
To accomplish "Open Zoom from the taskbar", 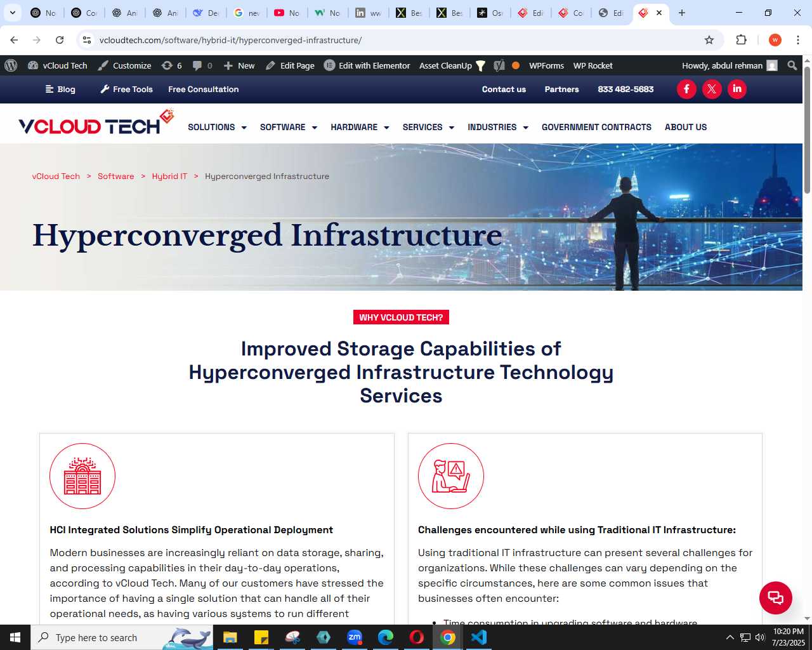I will click(355, 637).
